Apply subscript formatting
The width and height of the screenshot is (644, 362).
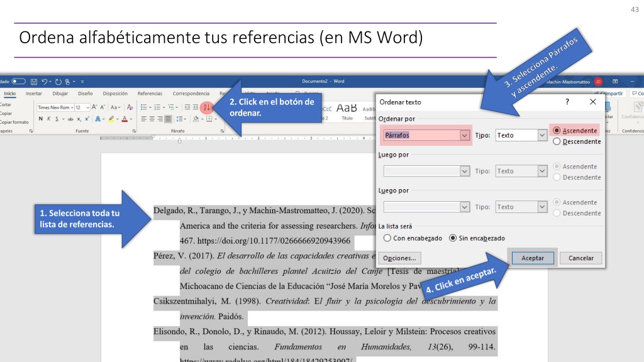(79, 119)
